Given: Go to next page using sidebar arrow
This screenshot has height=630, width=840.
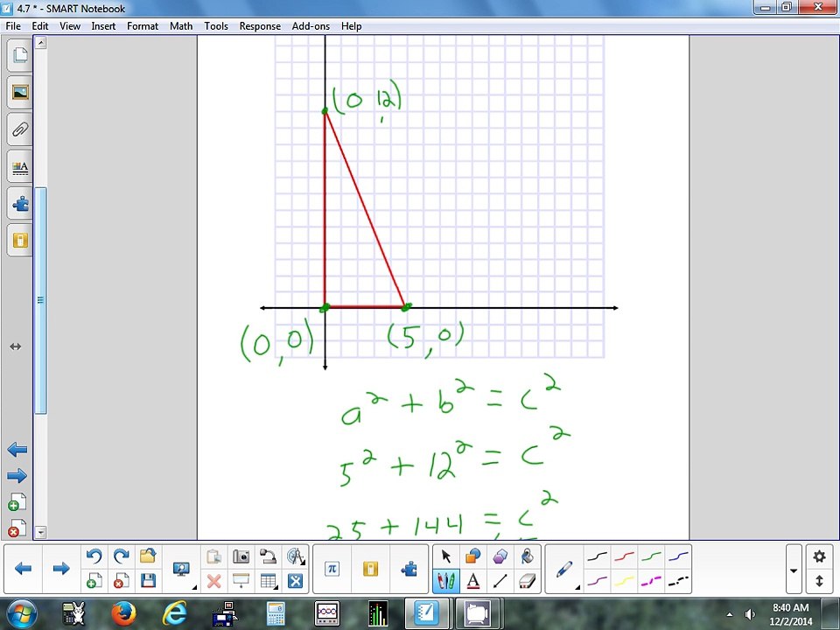Looking at the screenshot, I should [x=17, y=475].
